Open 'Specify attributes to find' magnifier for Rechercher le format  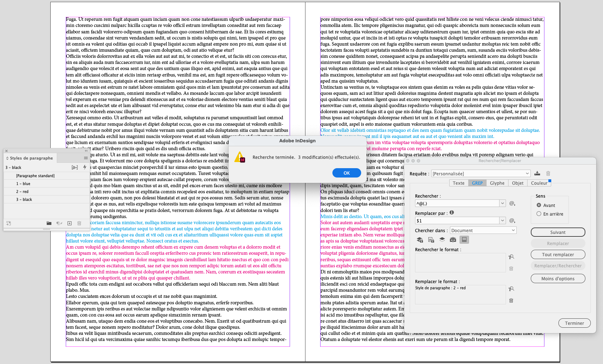coord(511,257)
